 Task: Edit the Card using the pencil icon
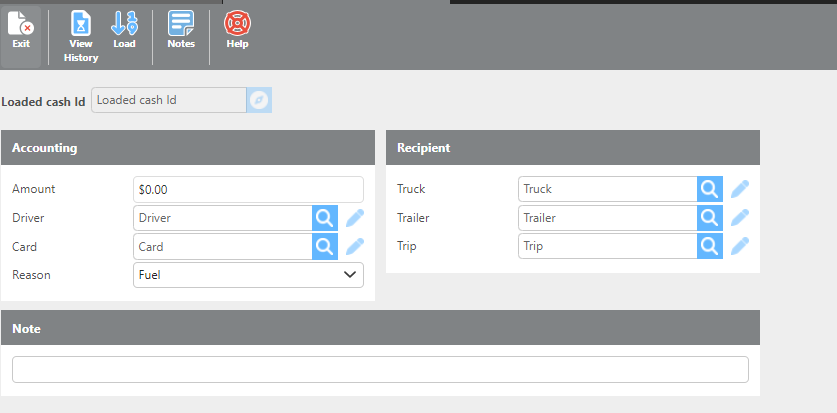click(x=355, y=246)
